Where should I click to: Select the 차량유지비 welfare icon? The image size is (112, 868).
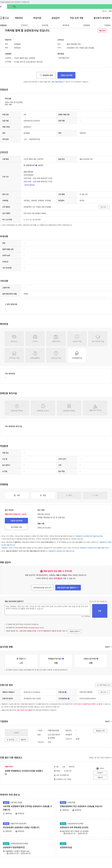(x=56, y=339)
